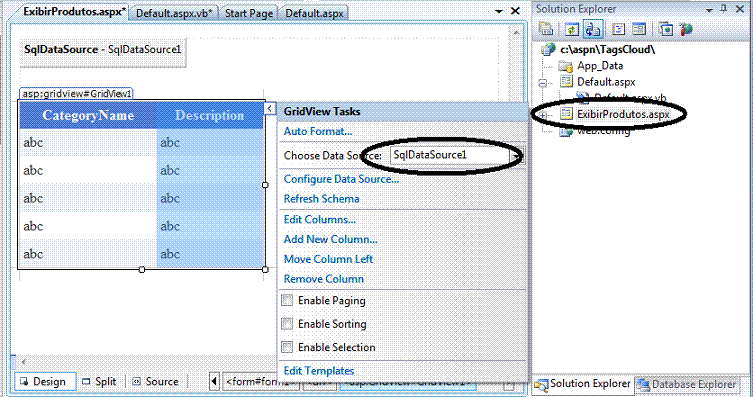
Task: Select ExibirProdutos.aspx in Solution Explorer tree
Action: pyautogui.click(x=623, y=114)
